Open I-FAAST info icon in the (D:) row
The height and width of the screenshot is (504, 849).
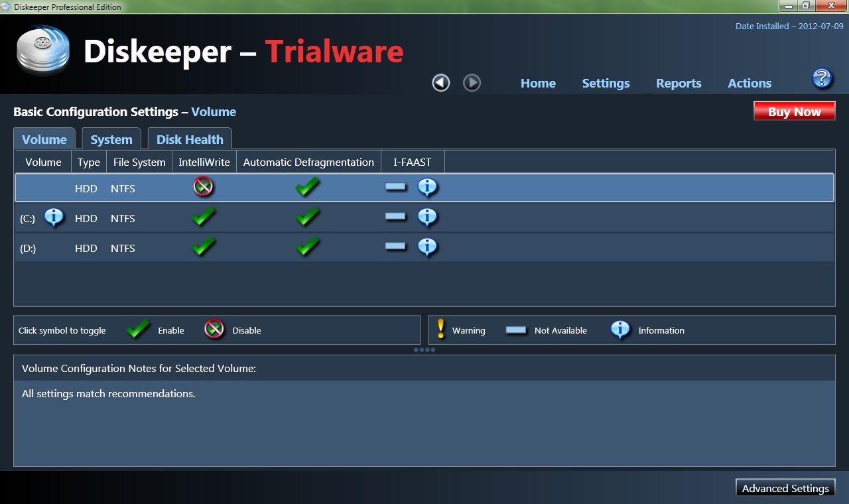(428, 247)
